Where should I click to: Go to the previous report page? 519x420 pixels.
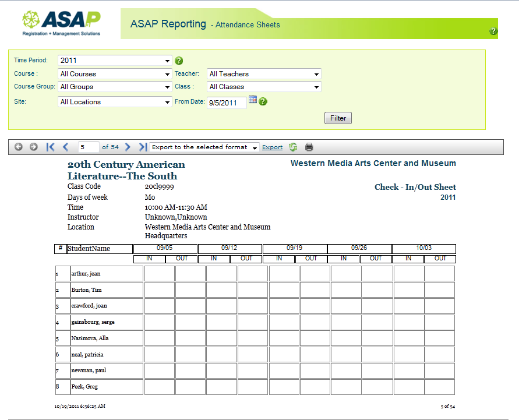coord(65,147)
